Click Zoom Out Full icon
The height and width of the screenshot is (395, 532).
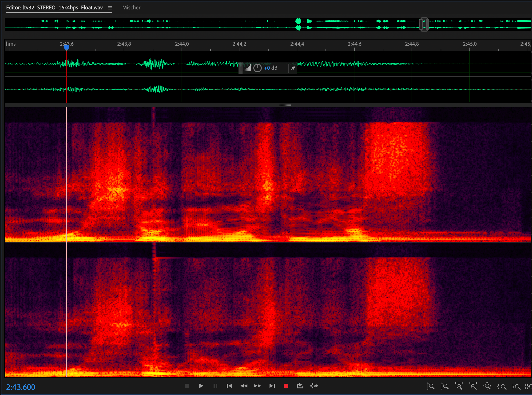point(487,386)
